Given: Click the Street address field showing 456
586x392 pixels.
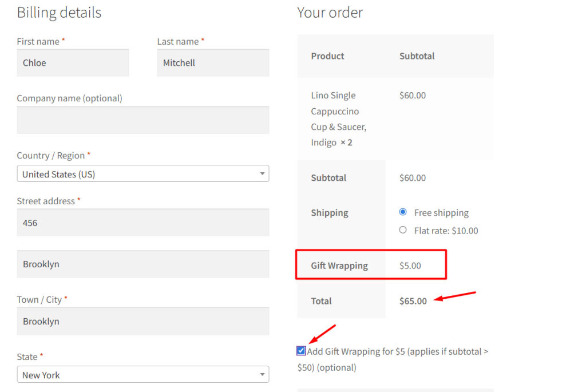Looking at the screenshot, I should 143,222.
